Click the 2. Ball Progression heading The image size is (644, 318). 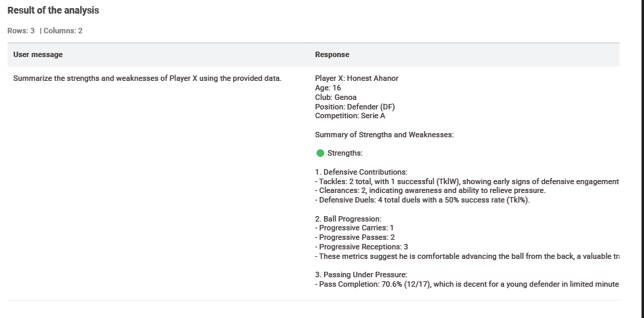tap(348, 219)
